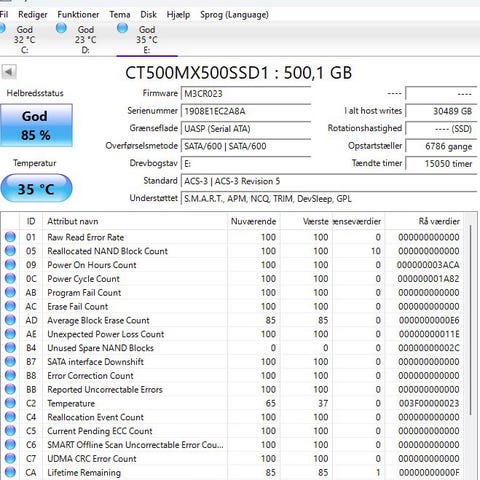Select drive E: tab at 35 °C

pos(147,40)
